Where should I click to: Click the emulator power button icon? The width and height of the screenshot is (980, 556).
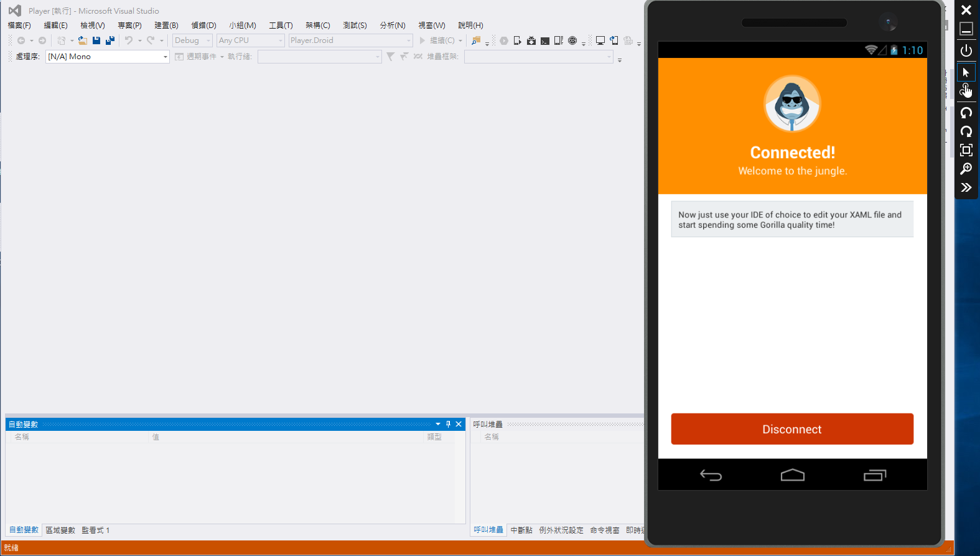966,50
